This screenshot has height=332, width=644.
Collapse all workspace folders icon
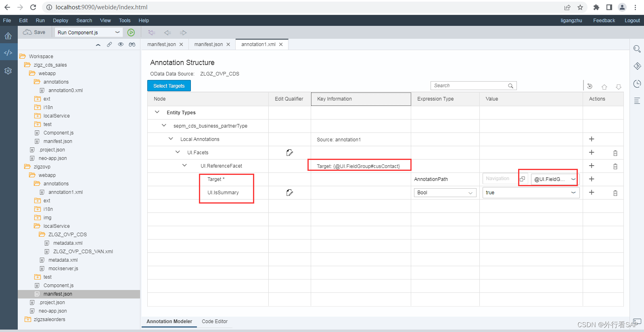tap(98, 44)
